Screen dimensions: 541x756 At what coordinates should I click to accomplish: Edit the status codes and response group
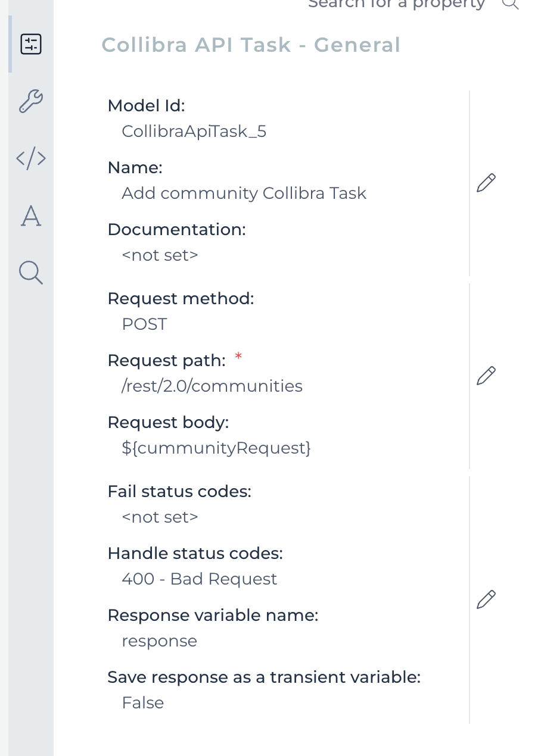point(486,599)
